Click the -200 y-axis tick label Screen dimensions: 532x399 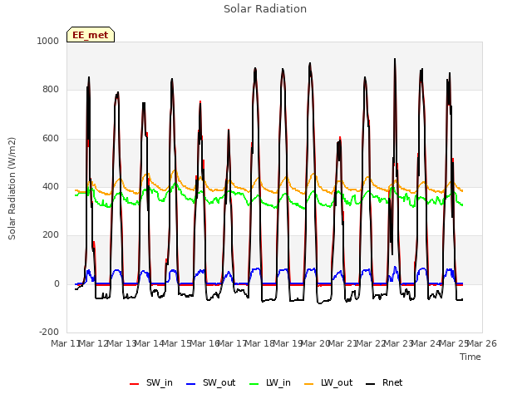tap(49, 332)
